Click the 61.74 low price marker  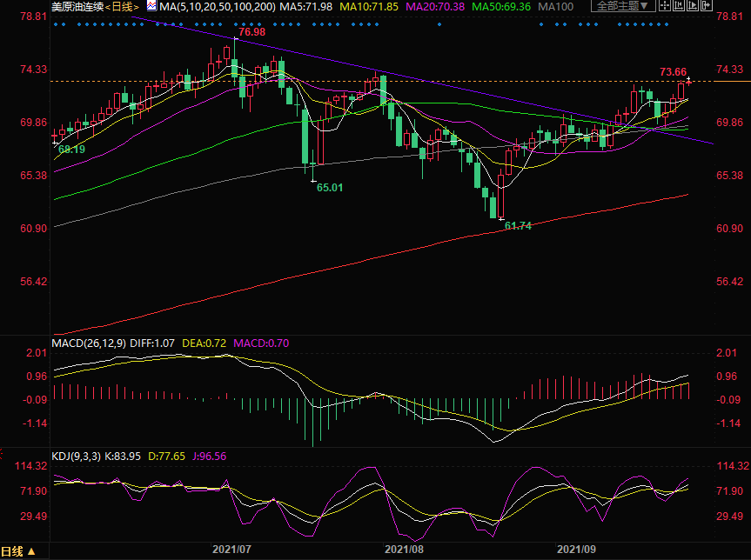518,225
